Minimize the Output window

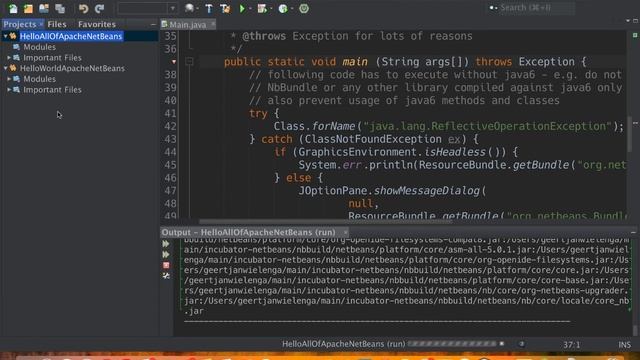pyautogui.click(x=633, y=232)
